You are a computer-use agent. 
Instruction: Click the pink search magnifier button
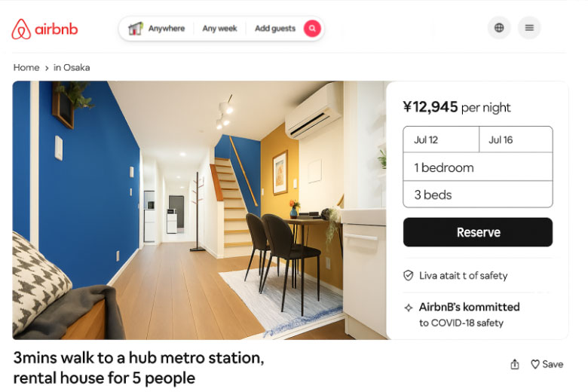click(312, 28)
